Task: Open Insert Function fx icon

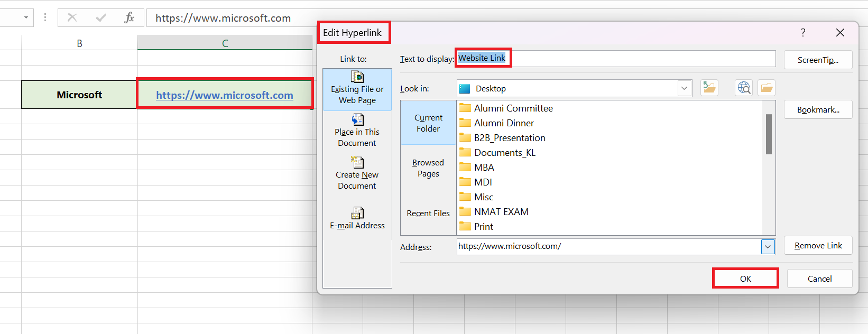Action: tap(129, 18)
